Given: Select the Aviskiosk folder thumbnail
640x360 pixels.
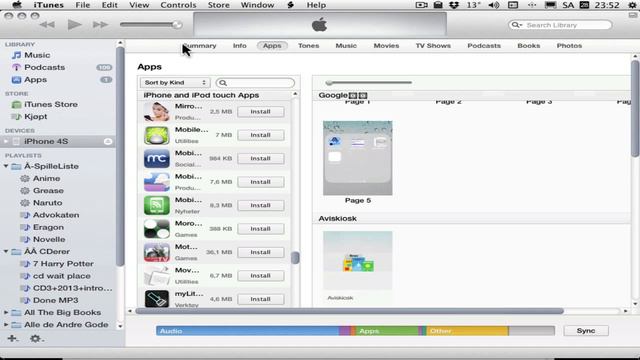Looking at the screenshot, I should (x=358, y=260).
